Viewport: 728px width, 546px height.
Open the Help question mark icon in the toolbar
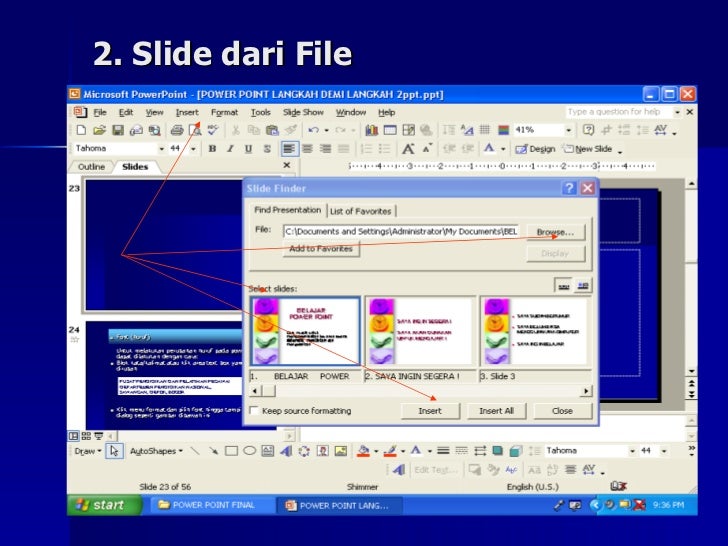588,130
